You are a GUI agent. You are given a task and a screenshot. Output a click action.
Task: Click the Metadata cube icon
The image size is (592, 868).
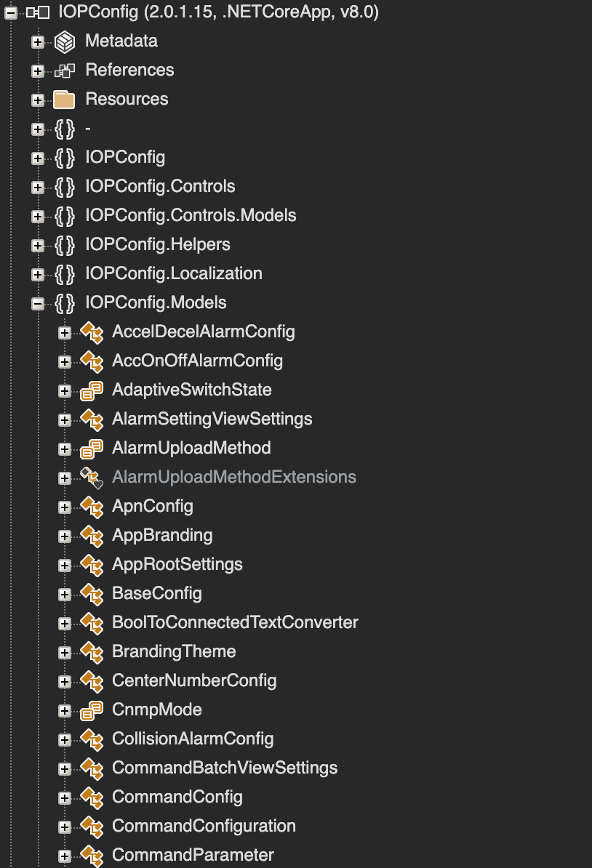[64, 41]
